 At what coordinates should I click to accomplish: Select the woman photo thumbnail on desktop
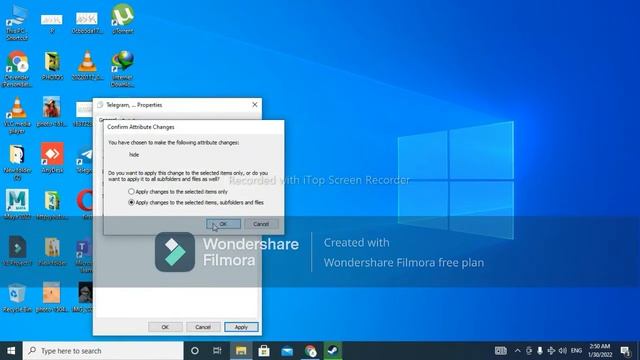pos(52,111)
